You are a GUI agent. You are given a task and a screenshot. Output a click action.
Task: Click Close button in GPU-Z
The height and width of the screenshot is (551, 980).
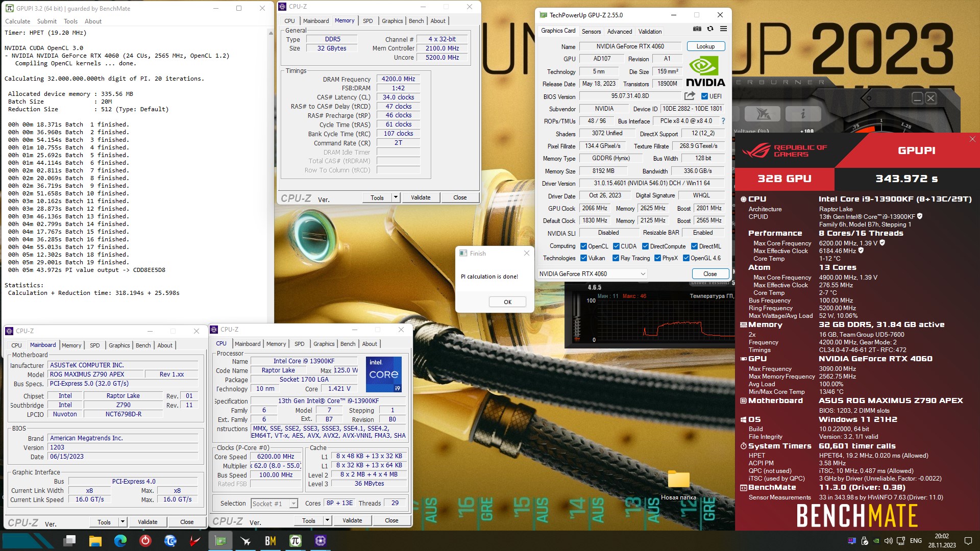(x=709, y=274)
